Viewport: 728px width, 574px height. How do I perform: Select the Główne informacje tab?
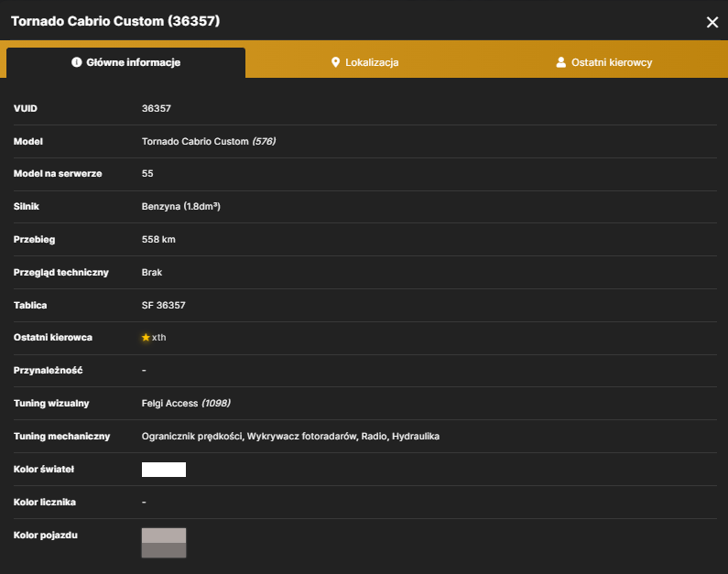[x=125, y=62]
